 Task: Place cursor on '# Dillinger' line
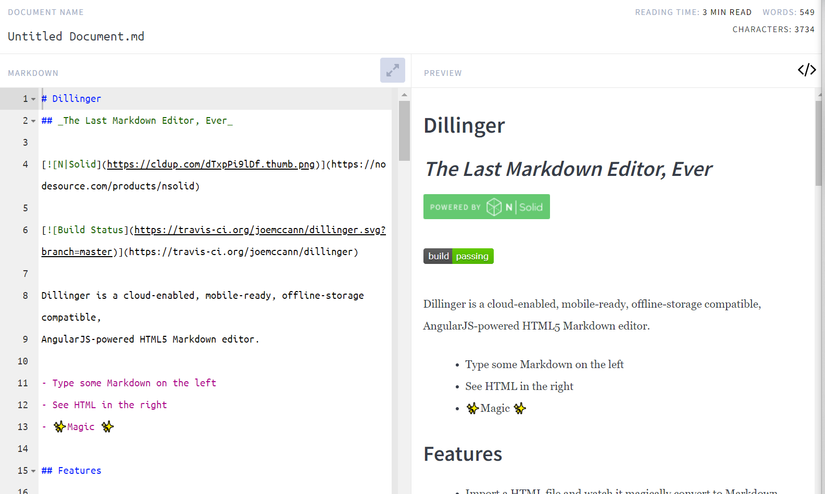coord(72,99)
